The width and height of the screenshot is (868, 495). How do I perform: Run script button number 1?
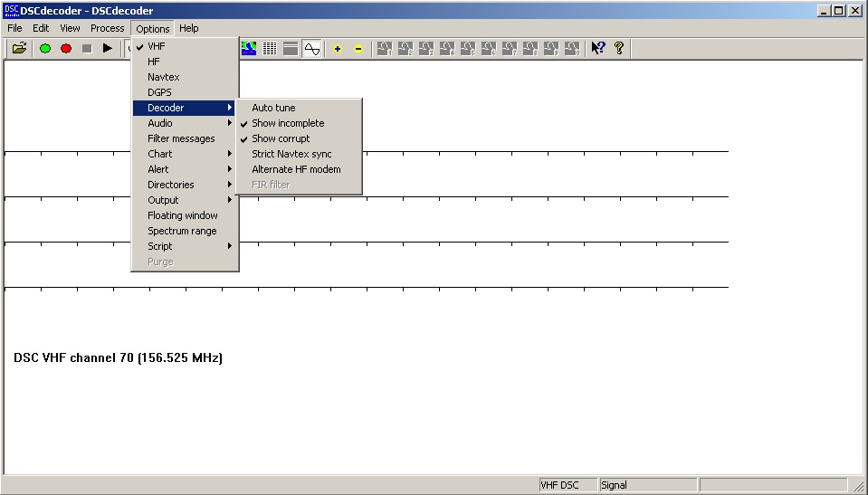[385, 49]
